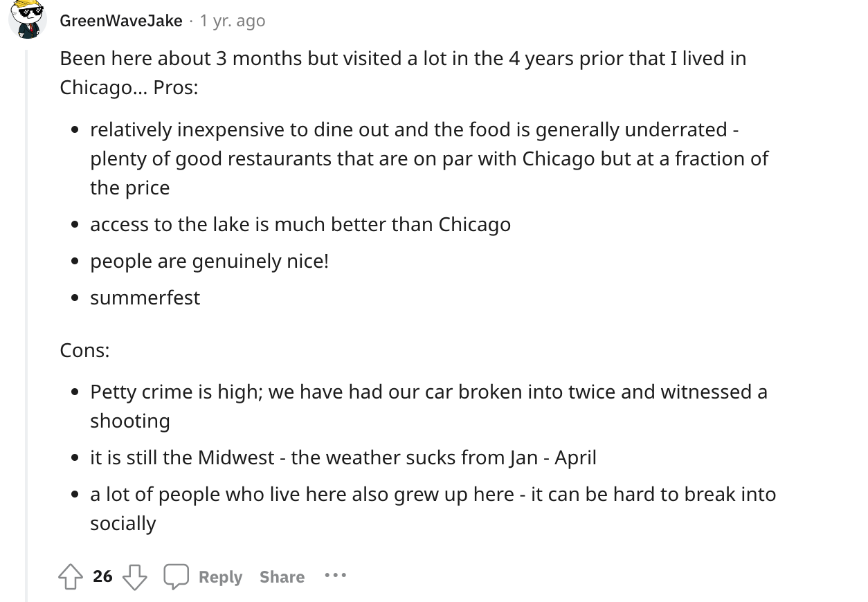
Task: Click the vote count of 26
Action: (x=102, y=576)
